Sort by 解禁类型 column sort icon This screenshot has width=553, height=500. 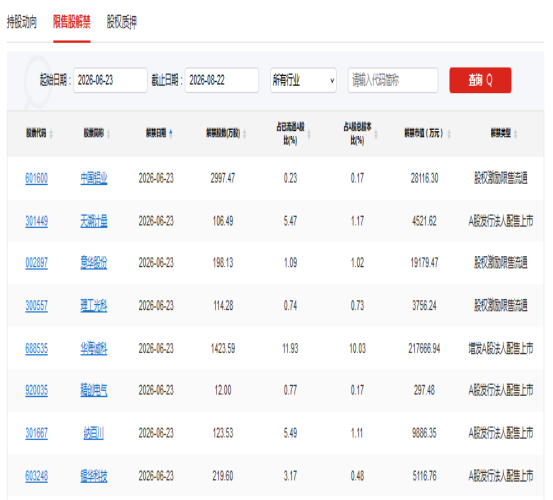[516, 134]
